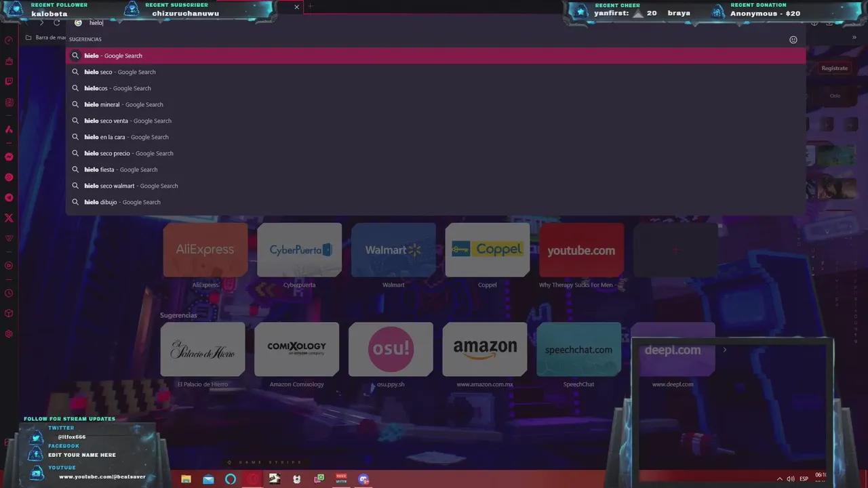Open the Messenger sidebar icon
The height and width of the screenshot is (488, 868).
tap(9, 157)
